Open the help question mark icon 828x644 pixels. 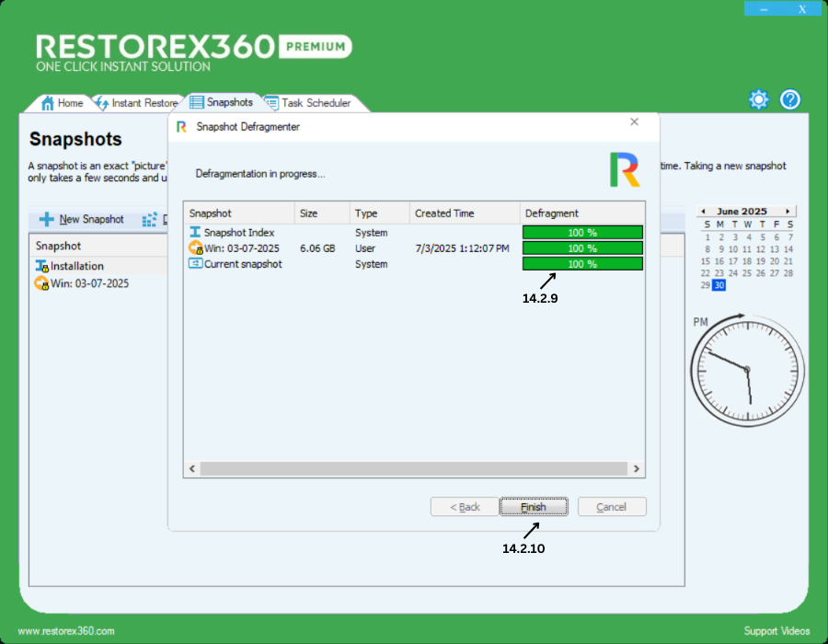click(790, 100)
